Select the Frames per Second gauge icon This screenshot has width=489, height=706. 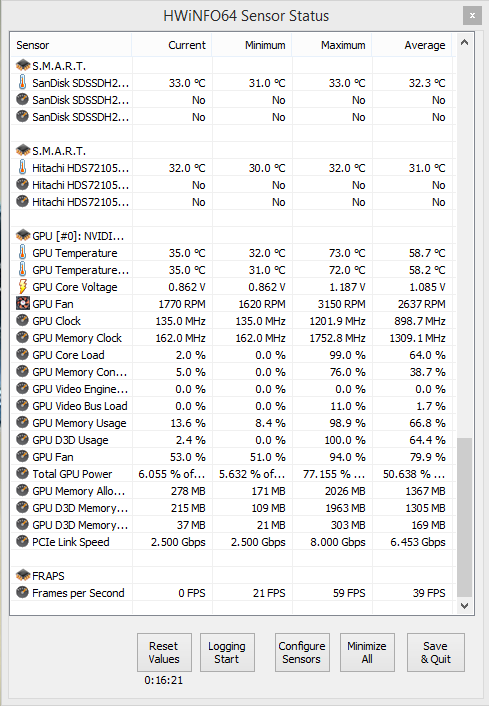[x=23, y=593]
